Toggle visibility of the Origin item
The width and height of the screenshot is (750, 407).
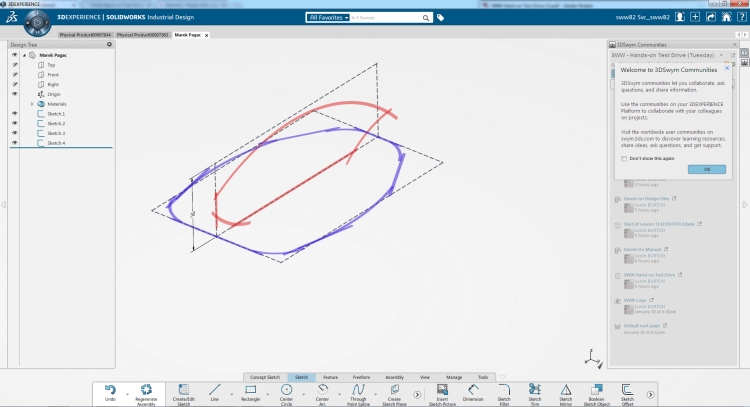click(x=14, y=94)
